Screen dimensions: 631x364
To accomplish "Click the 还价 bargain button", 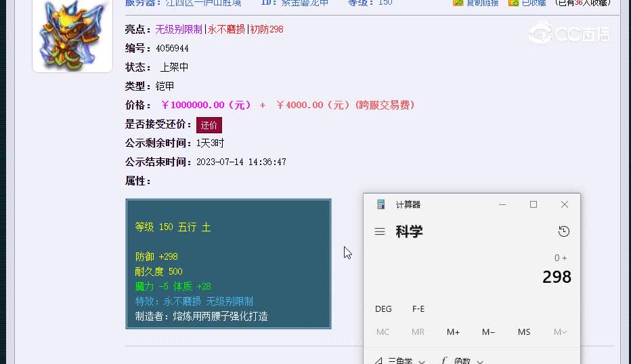I will point(209,125).
